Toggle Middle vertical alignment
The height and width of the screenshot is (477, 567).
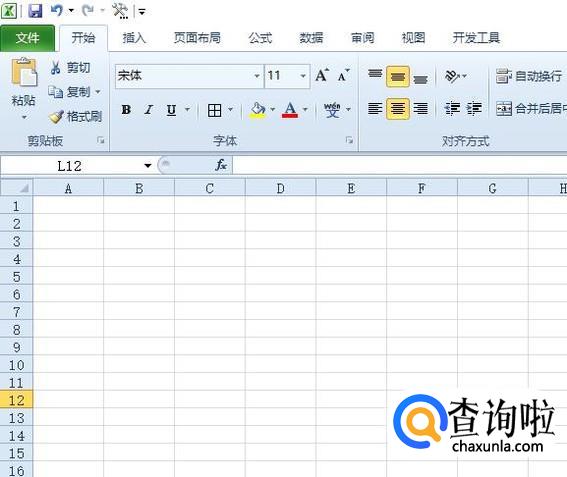point(397,76)
